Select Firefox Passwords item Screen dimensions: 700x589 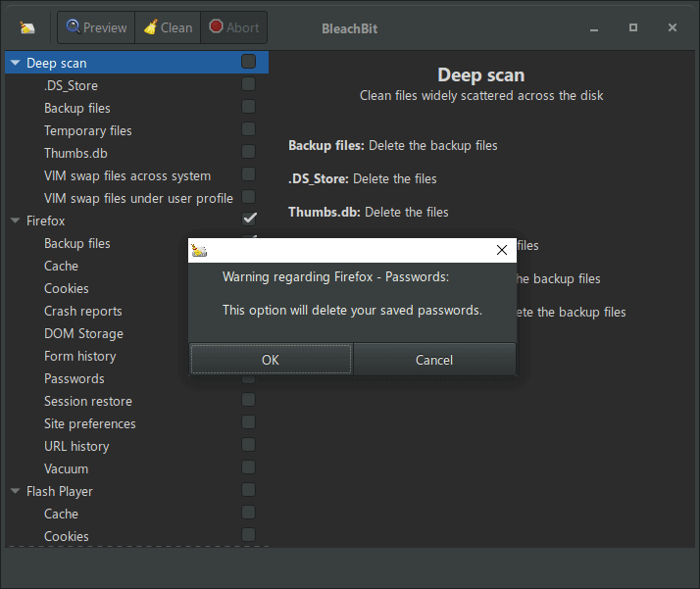pyautogui.click(x=75, y=378)
